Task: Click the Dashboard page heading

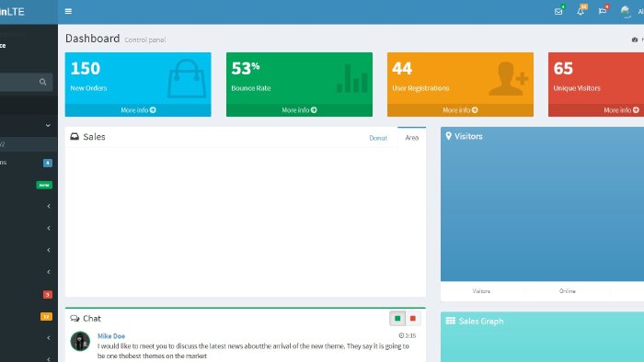Action: tap(92, 38)
